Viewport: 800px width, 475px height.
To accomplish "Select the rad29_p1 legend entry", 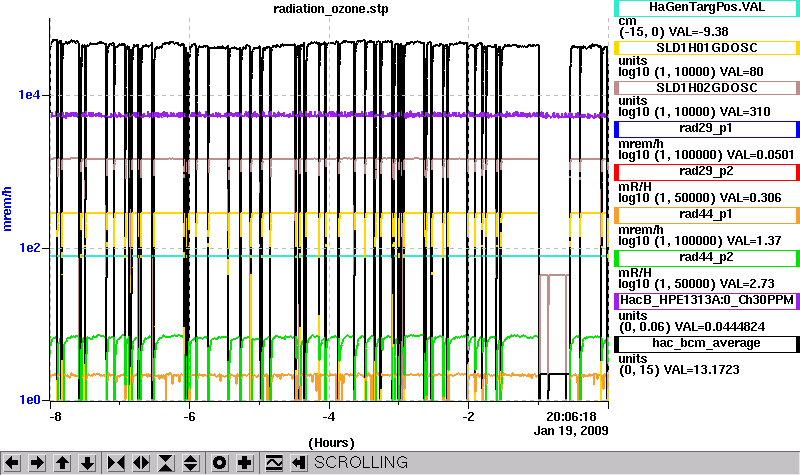I will coord(707,129).
